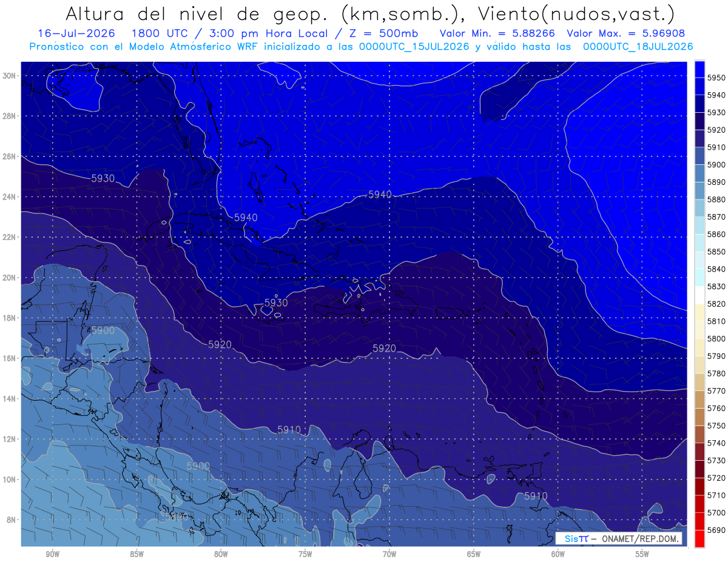Click the 'SisTT - ONAMET/REP.DOM.' credit box
Image resolution: width=728 pixels, height=562 pixels.
pyautogui.click(x=619, y=538)
